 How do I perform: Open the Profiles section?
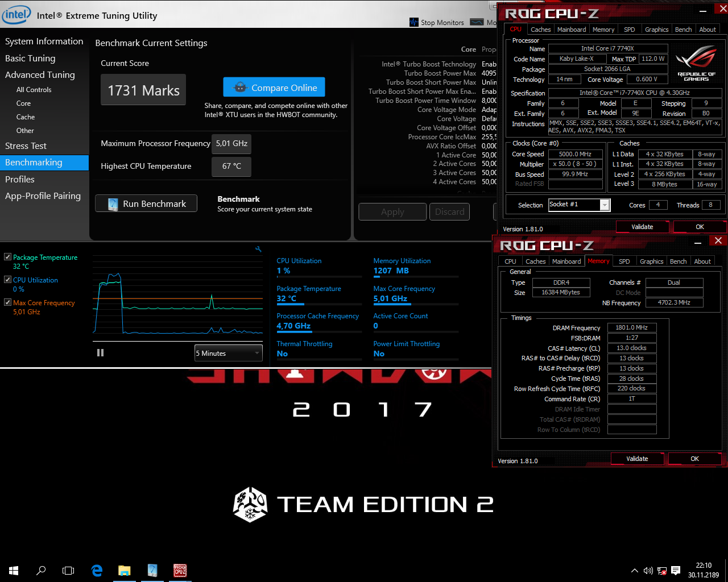[x=20, y=179]
